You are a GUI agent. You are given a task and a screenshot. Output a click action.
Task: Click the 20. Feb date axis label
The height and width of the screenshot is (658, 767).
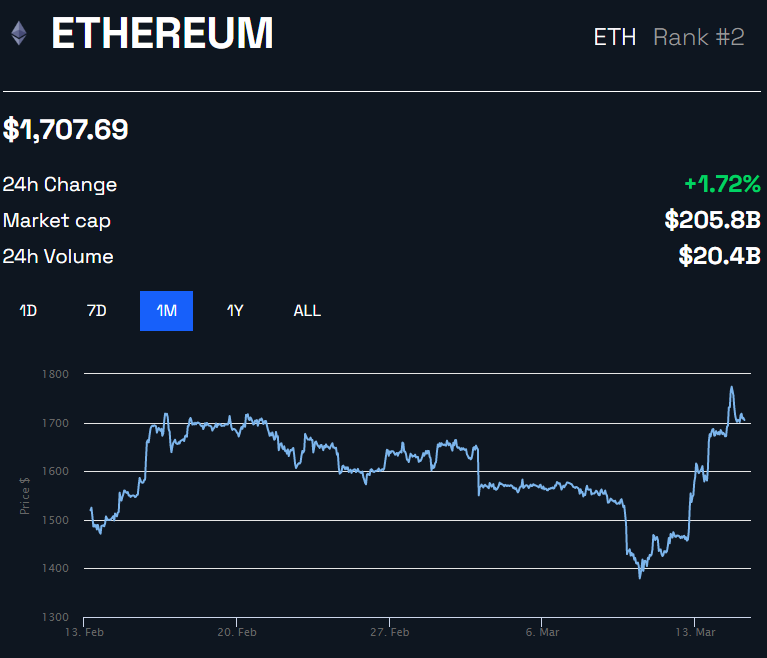coord(237,633)
